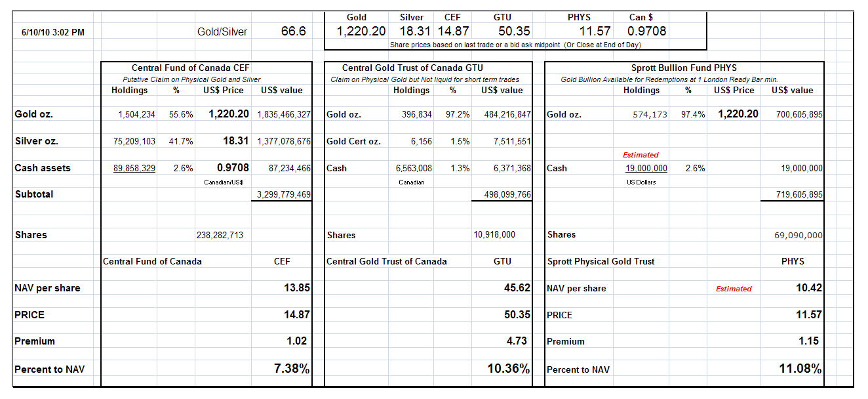Click the GTU gold cert percentage 1.5%

[460, 141]
